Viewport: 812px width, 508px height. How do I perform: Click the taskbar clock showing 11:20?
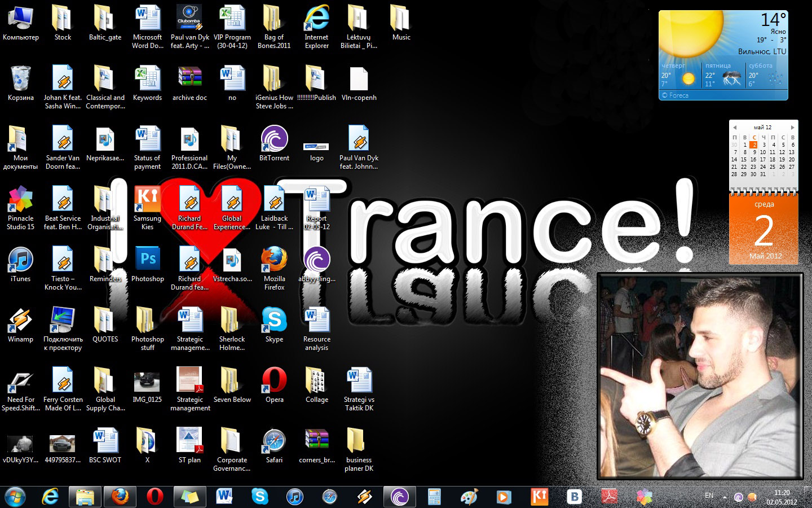(782, 497)
